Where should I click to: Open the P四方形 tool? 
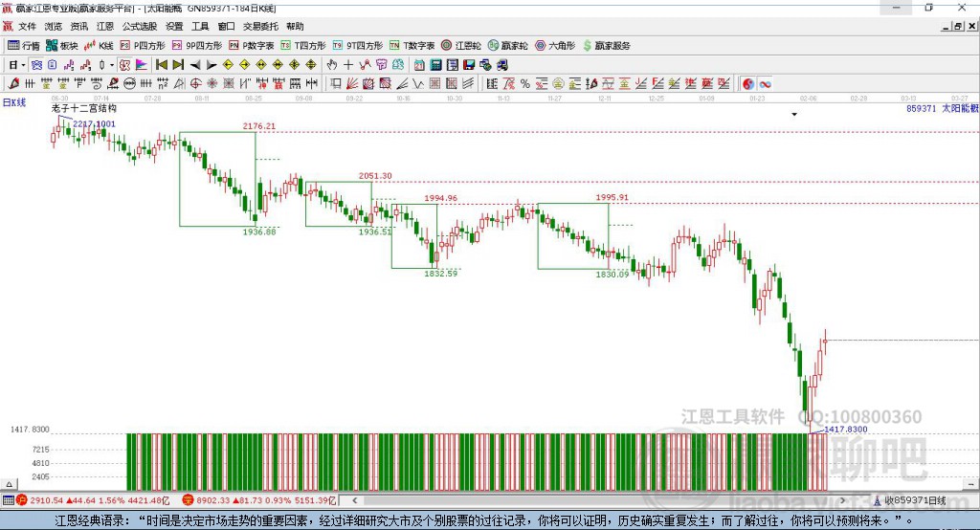143,46
